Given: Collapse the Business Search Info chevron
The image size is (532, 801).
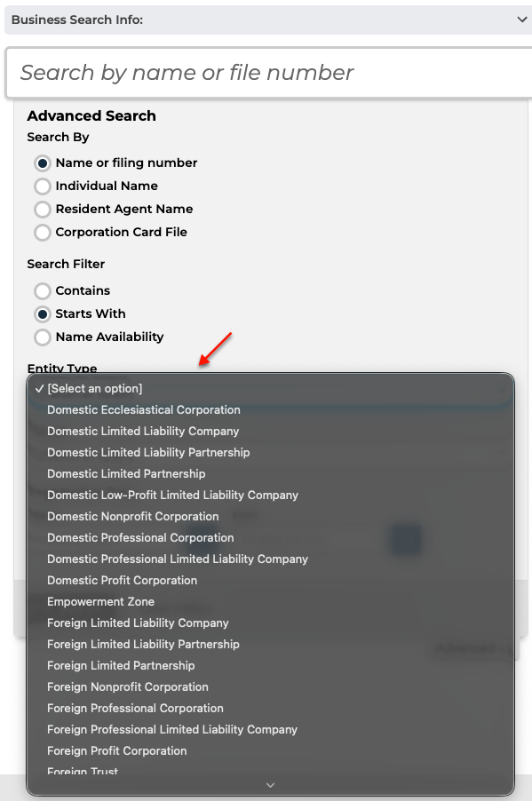Looking at the screenshot, I should pos(521,20).
